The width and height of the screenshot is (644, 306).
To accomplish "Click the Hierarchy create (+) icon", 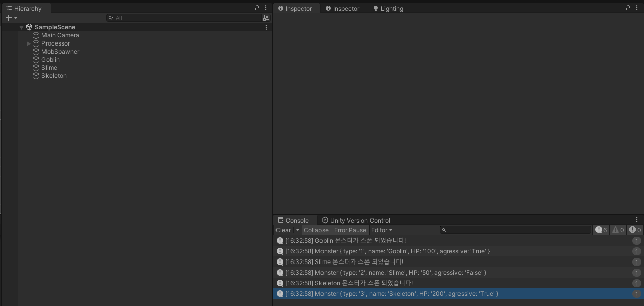I will tap(7, 17).
